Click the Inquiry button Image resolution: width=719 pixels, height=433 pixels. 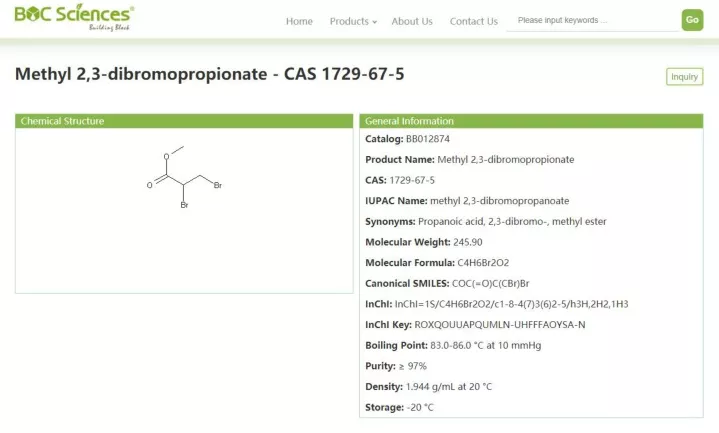pyautogui.click(x=684, y=77)
